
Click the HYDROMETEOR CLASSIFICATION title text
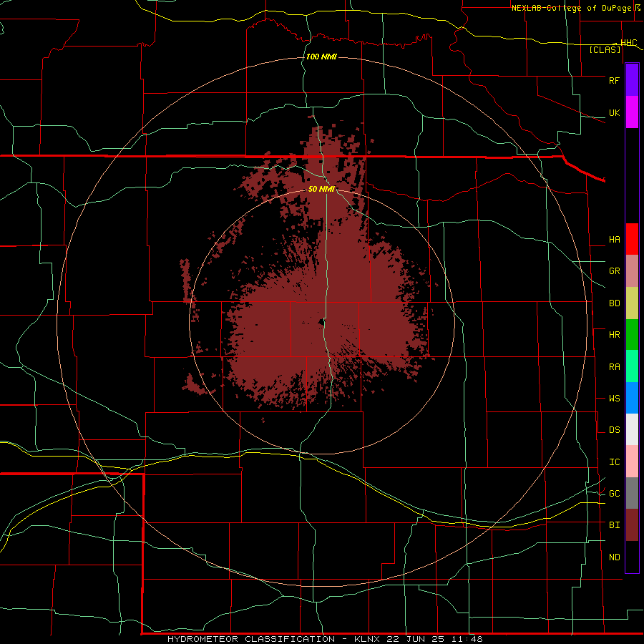pos(251,639)
